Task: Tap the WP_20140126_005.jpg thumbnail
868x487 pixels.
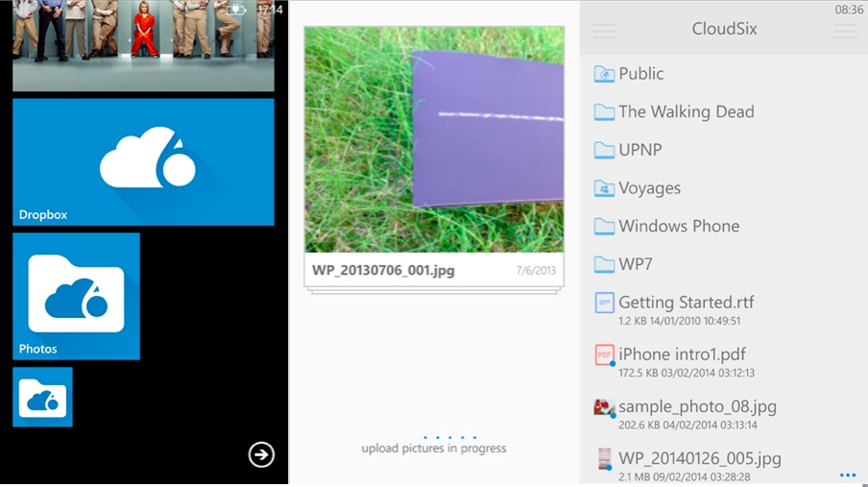Action: (x=605, y=459)
